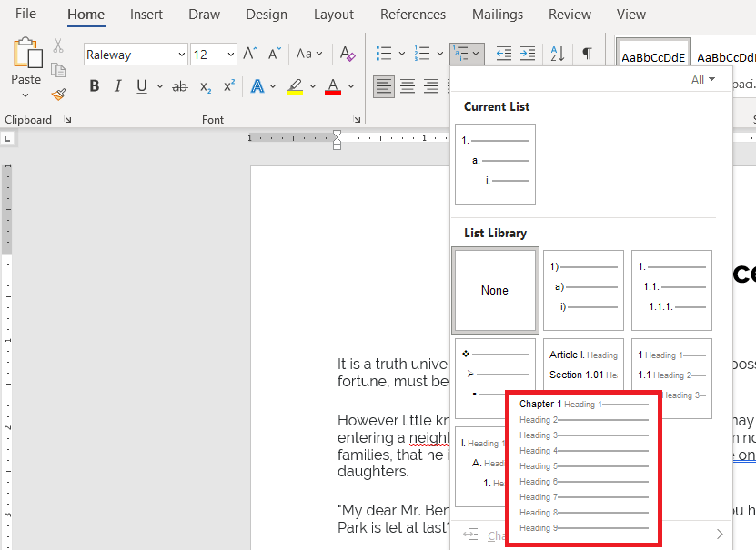Select the None list option
Viewport: 756px width, 550px height.
[x=495, y=290]
